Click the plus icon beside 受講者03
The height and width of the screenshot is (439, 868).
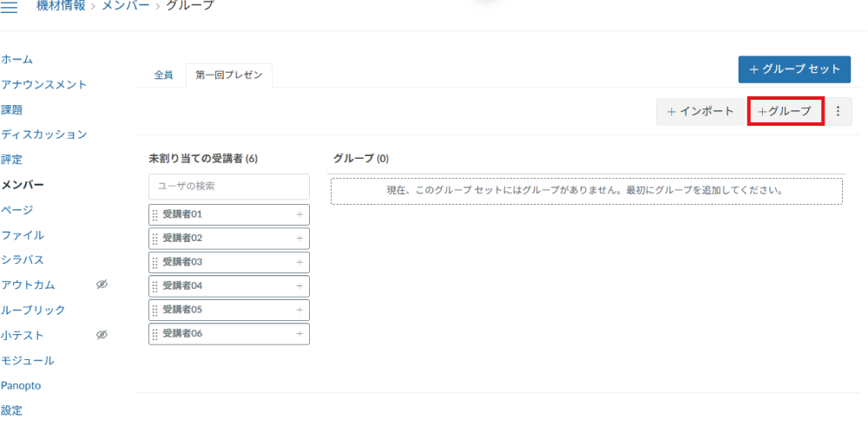(x=299, y=262)
